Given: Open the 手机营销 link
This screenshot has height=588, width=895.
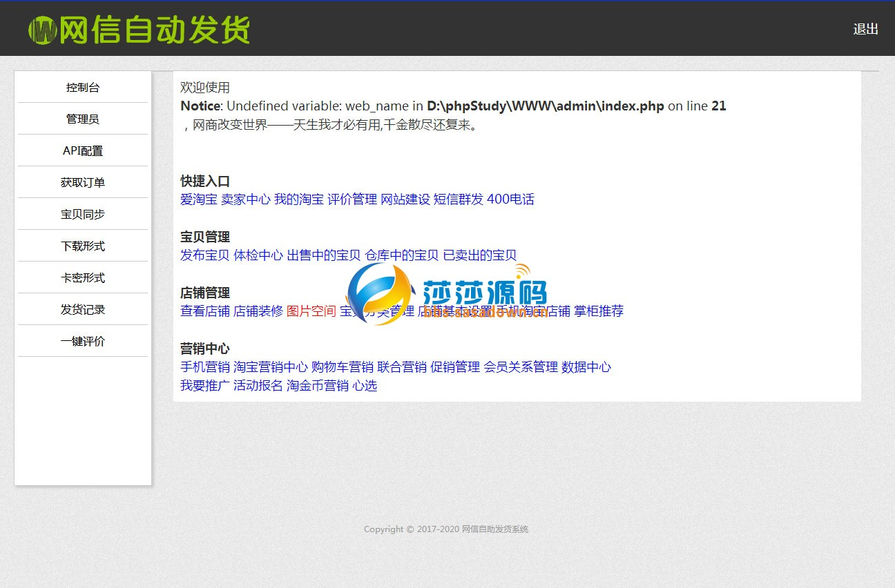Looking at the screenshot, I should pyautogui.click(x=205, y=367).
